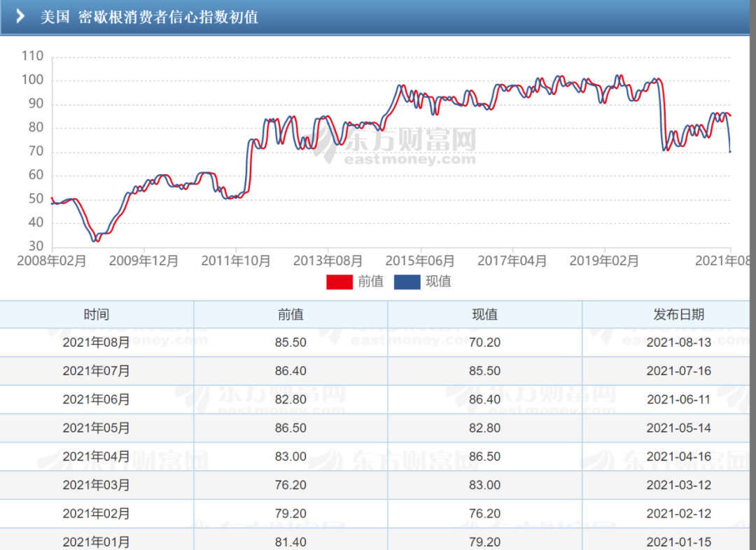Click the 30 y-axis label
Viewport: 756px width, 550px height.
click(36, 246)
